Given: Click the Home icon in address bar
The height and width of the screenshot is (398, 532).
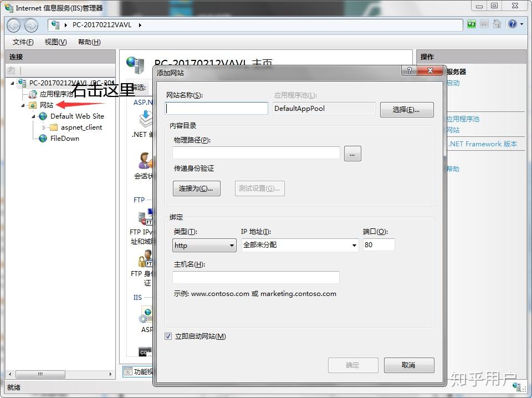Looking at the screenshot, I should pos(497,24).
